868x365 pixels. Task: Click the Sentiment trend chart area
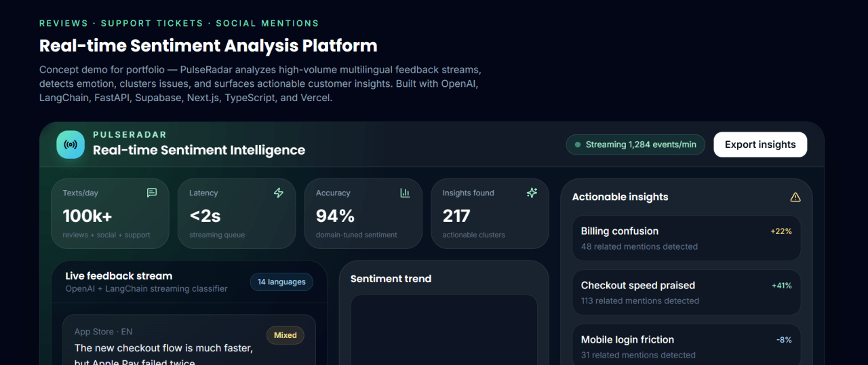pos(443,330)
